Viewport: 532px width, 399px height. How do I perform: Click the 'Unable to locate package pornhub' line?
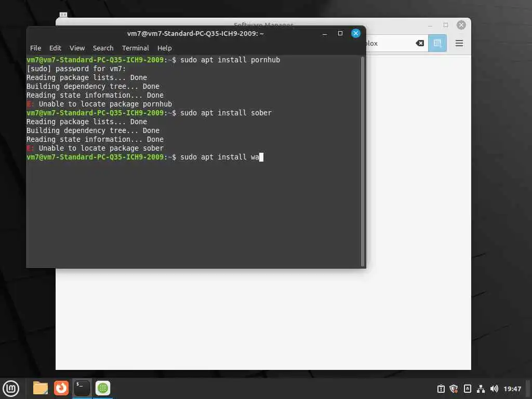[x=99, y=104]
